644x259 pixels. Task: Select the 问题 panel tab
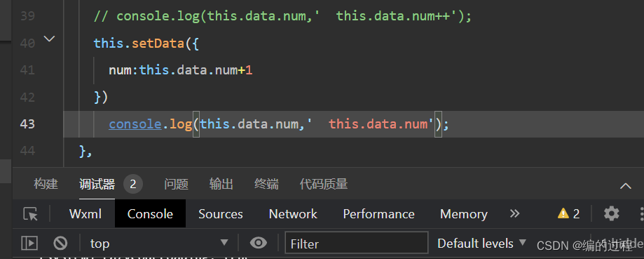coord(176,184)
